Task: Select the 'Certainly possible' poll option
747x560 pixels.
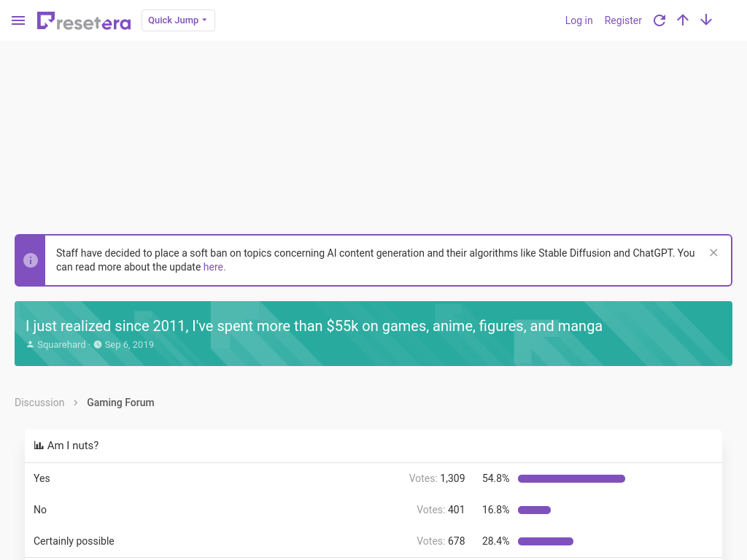Action: 74,542
